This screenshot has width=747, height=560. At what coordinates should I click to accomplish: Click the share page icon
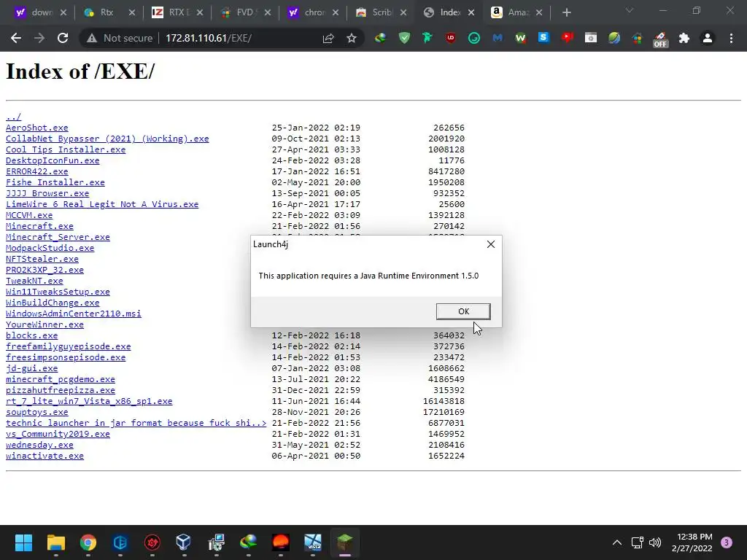point(328,38)
